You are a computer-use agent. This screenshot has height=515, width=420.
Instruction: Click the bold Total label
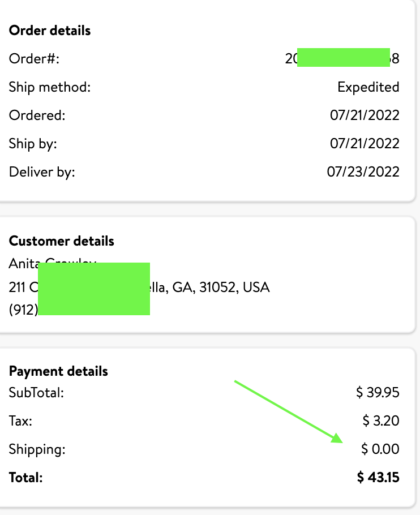25,478
